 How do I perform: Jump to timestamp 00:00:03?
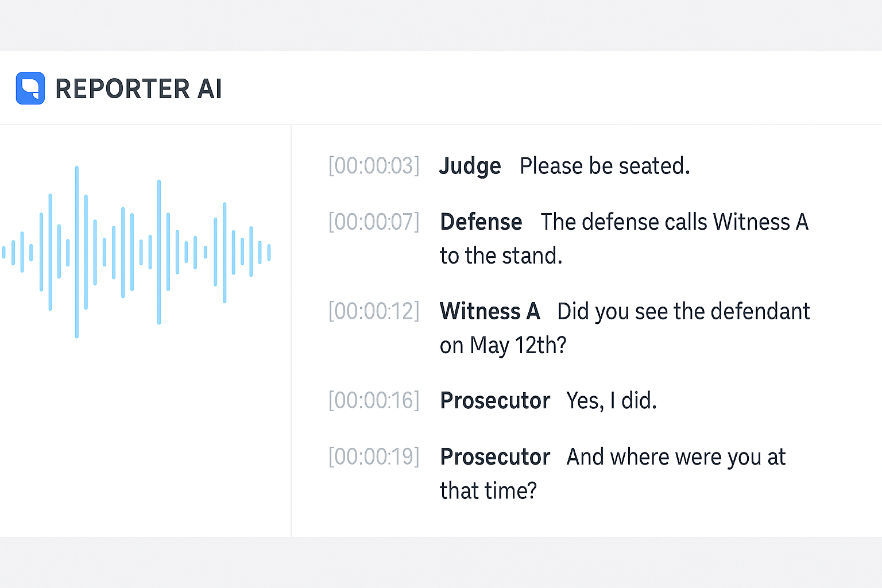pyautogui.click(x=374, y=166)
